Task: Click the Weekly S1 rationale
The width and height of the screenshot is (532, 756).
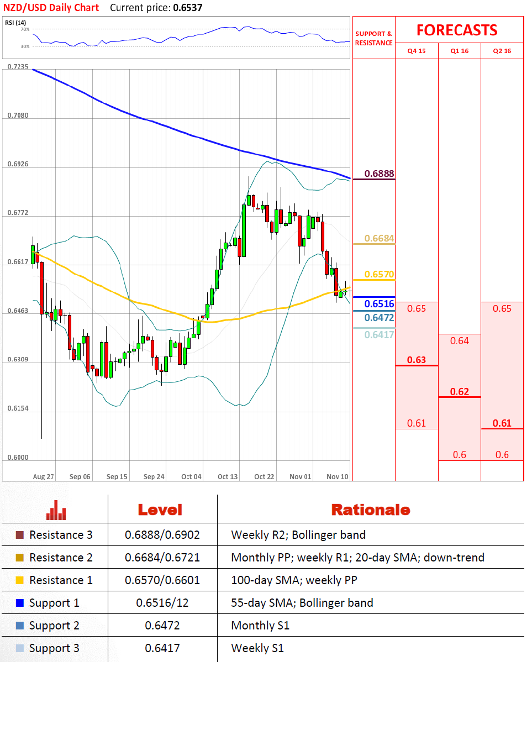Action: pyautogui.click(x=257, y=649)
